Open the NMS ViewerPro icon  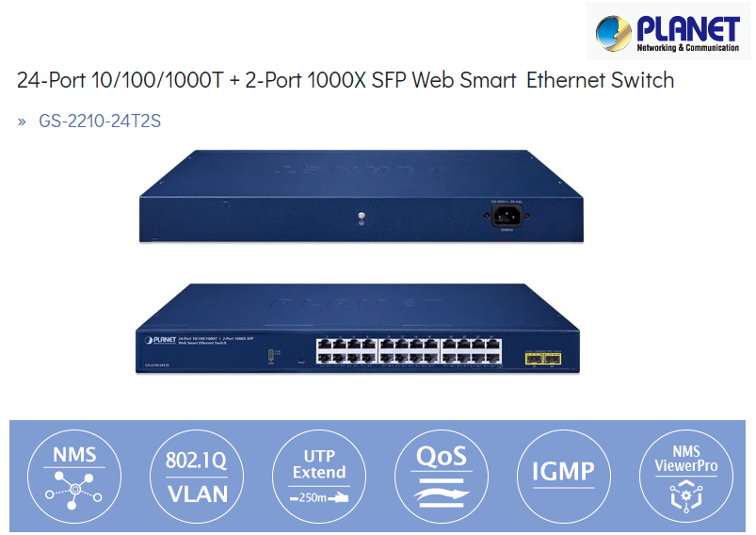(x=686, y=477)
